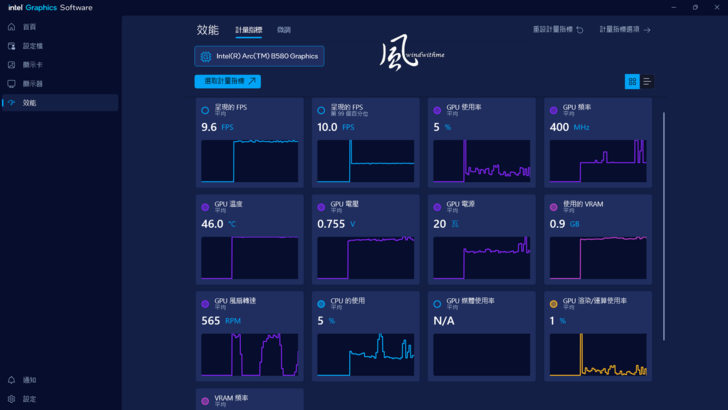Click the pink VRAM 頻率 circle marker
This screenshot has height=410, width=728.
tap(205, 401)
